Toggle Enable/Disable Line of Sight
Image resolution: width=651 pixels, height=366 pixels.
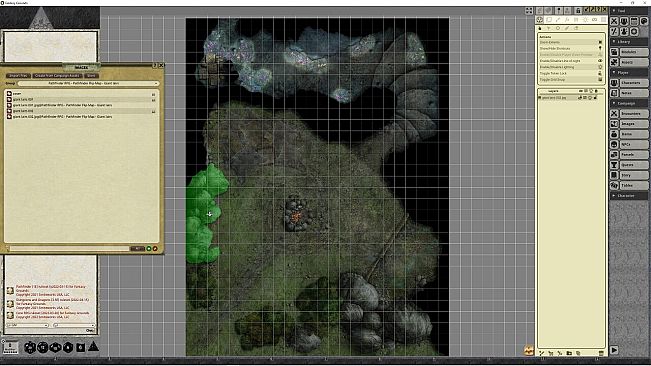[x=570, y=61]
